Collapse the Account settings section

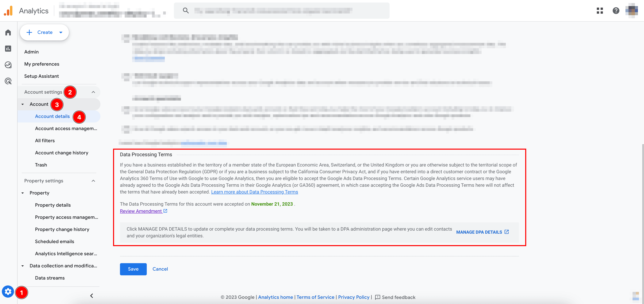coord(93,92)
